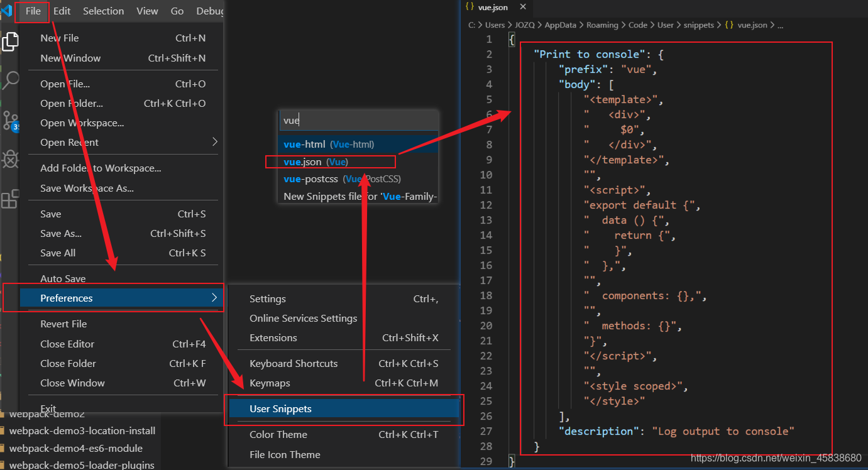
Task: Open Color Theme entry
Action: click(344, 434)
